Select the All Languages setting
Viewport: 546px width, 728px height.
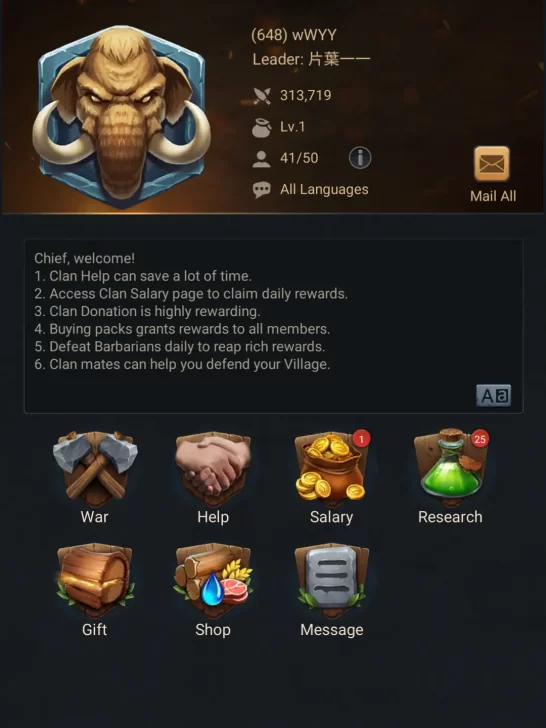pos(324,189)
